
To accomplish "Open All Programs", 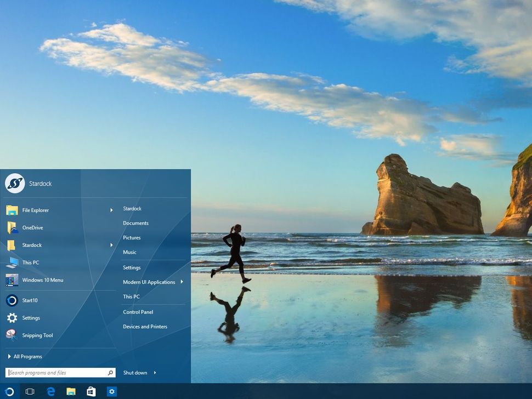I will coord(25,356).
